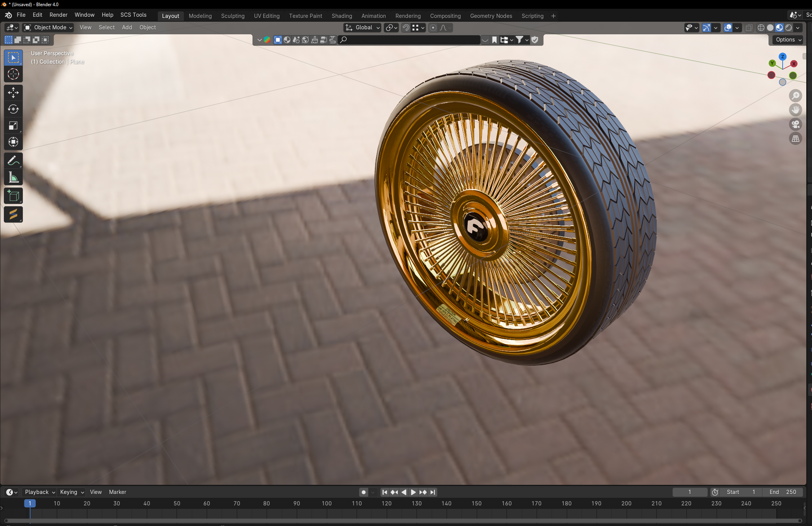Viewport: 812px width, 526px height.
Task: Click the End frame value field
Action: pyautogui.click(x=783, y=492)
